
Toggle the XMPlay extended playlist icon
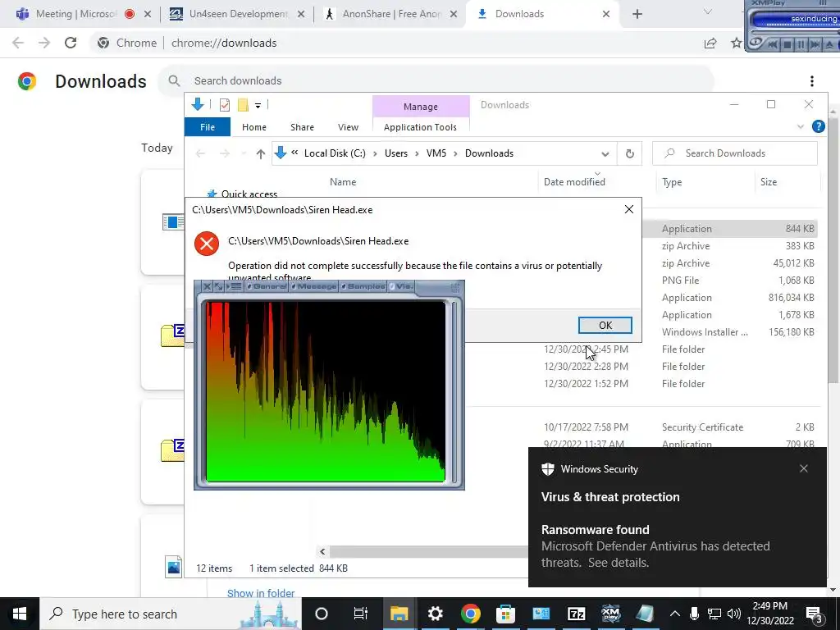[235, 286]
